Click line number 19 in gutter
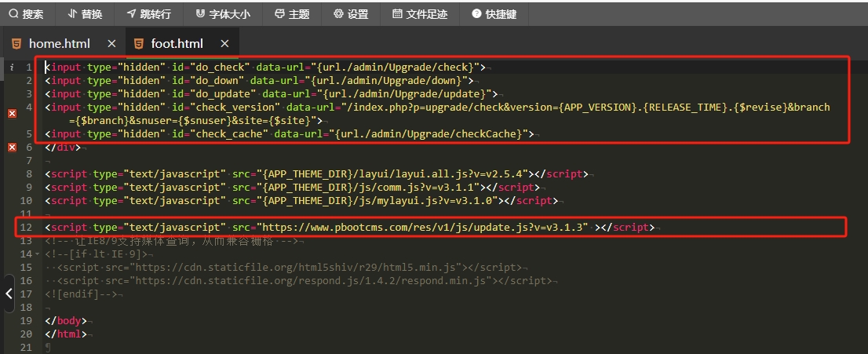 pyautogui.click(x=26, y=321)
